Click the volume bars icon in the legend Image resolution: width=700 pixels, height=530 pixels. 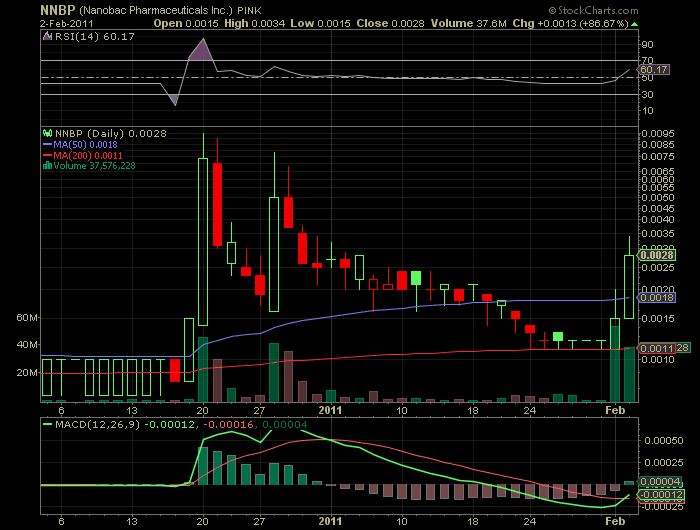click(47, 166)
